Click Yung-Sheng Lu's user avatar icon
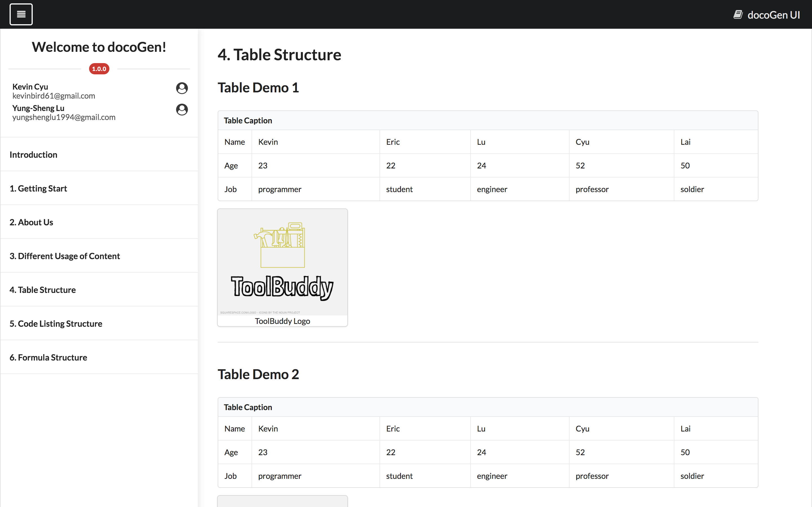This screenshot has height=507, width=812. tap(182, 110)
